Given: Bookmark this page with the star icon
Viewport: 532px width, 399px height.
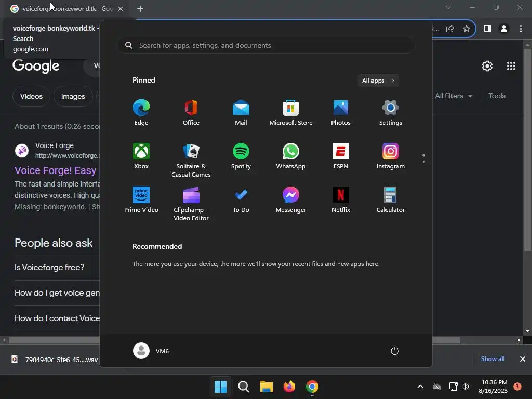Looking at the screenshot, I should click(467, 29).
